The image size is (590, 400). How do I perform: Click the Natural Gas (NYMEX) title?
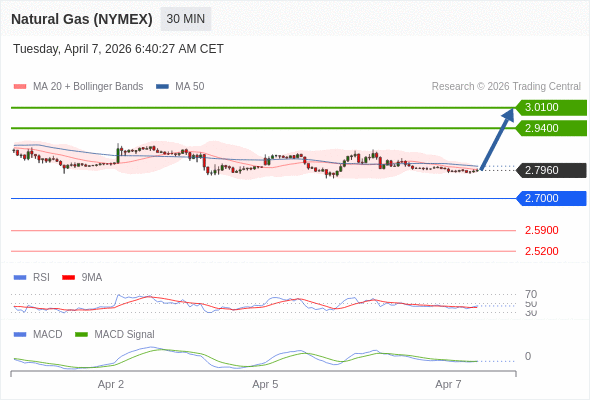(82, 19)
